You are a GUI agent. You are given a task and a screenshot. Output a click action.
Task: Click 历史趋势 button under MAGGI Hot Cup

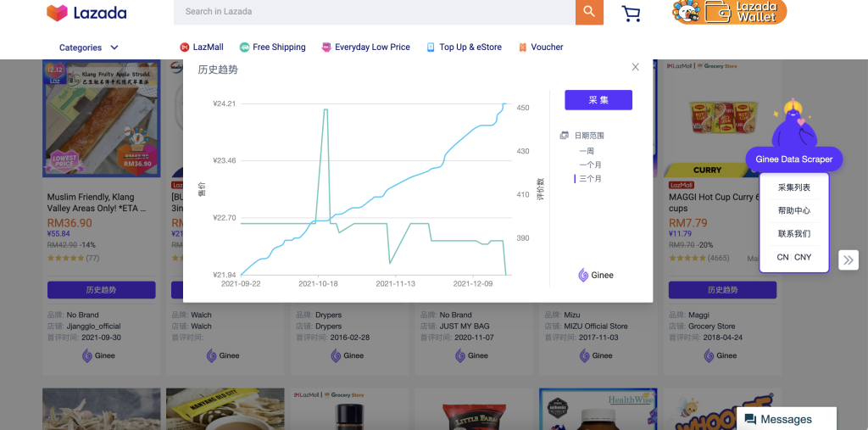tap(722, 290)
